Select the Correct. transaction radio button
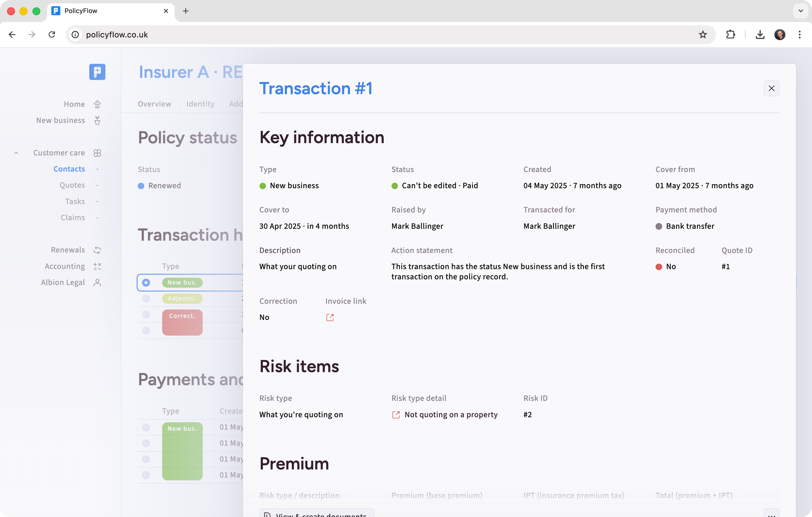Viewport: 812px width, 517px height. pyautogui.click(x=146, y=315)
